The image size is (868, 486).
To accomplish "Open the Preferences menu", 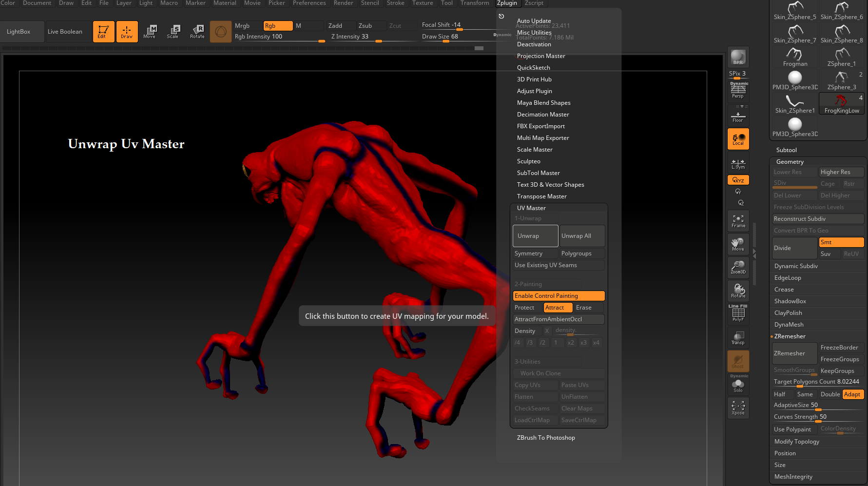I will pyautogui.click(x=309, y=3).
